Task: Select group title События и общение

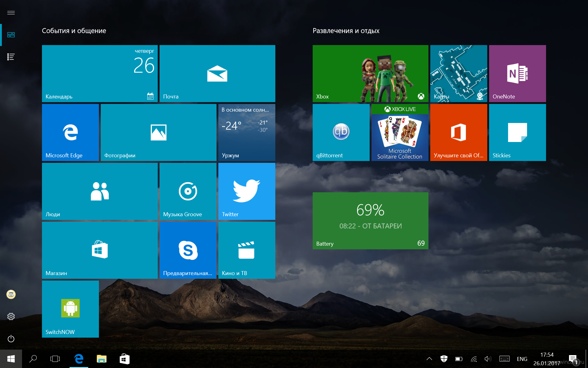Action: 74,31
